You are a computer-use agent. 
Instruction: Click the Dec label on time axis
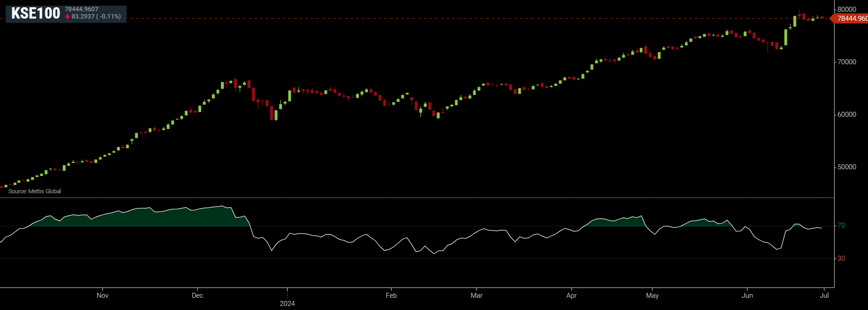click(x=198, y=296)
